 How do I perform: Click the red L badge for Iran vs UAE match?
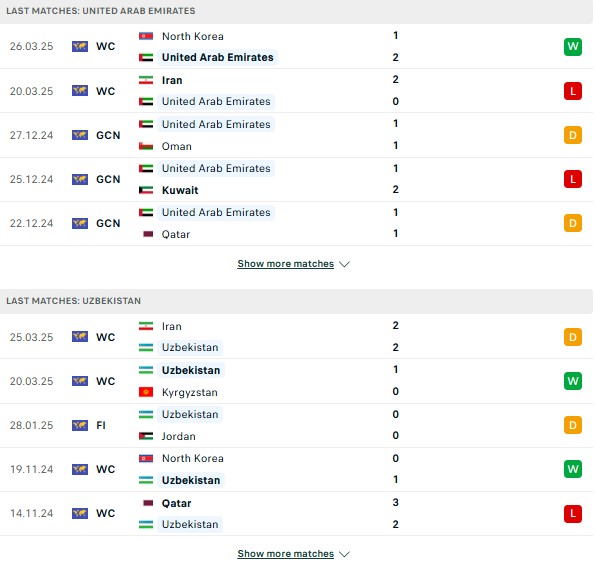[x=572, y=91]
